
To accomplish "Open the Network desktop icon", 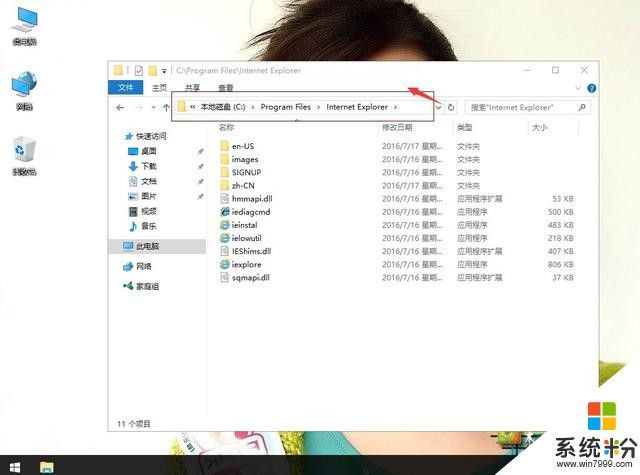I will click(24, 91).
